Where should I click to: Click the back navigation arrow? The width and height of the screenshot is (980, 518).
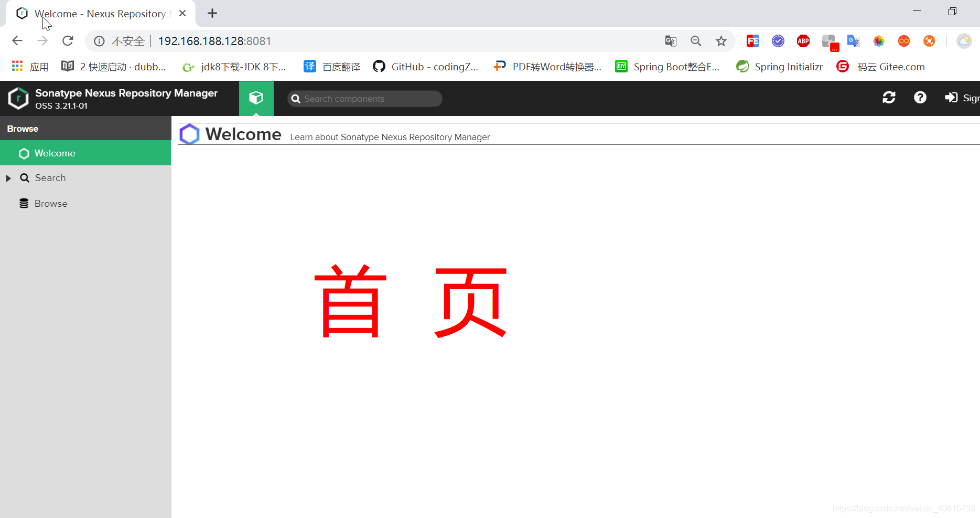(x=17, y=40)
